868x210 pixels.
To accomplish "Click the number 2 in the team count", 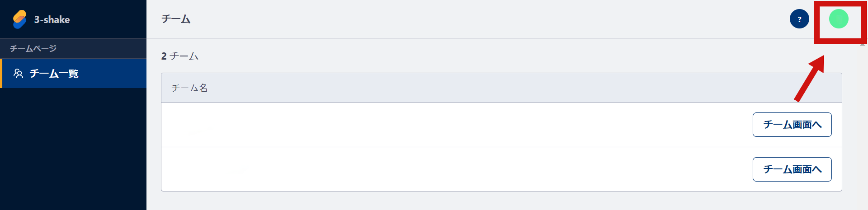I will 164,56.
